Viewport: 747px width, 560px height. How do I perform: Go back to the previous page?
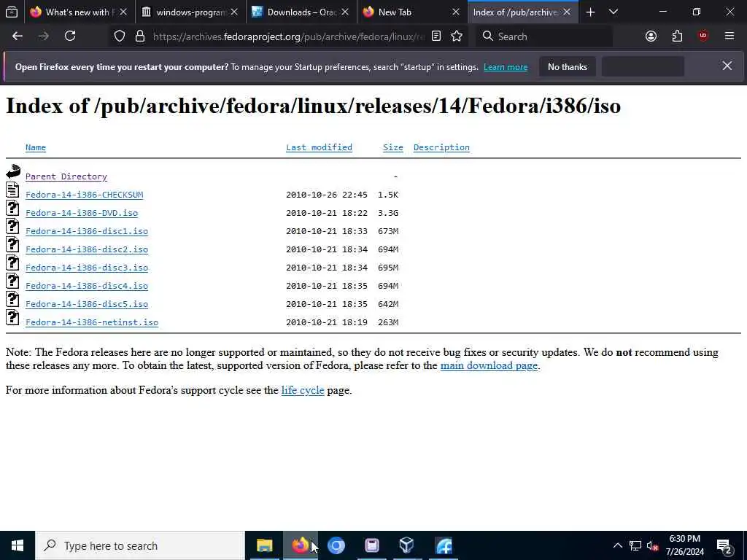click(18, 36)
